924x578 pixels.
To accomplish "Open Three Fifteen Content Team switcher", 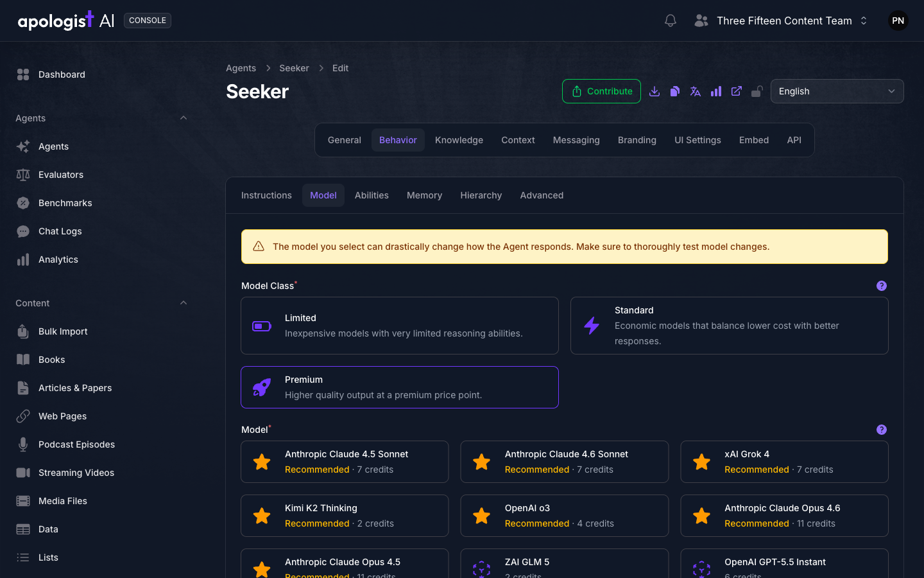I will (x=781, y=21).
